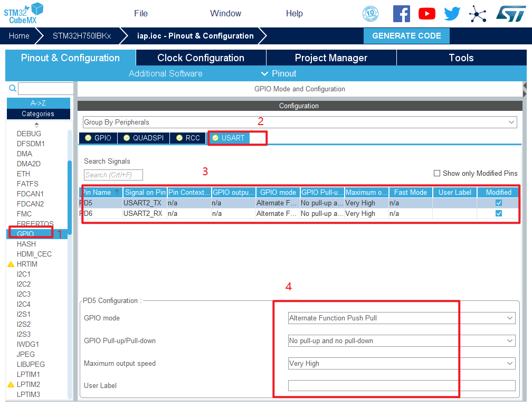Select HRTIM in the categories list
This screenshot has height=407, width=532.
coord(27,264)
